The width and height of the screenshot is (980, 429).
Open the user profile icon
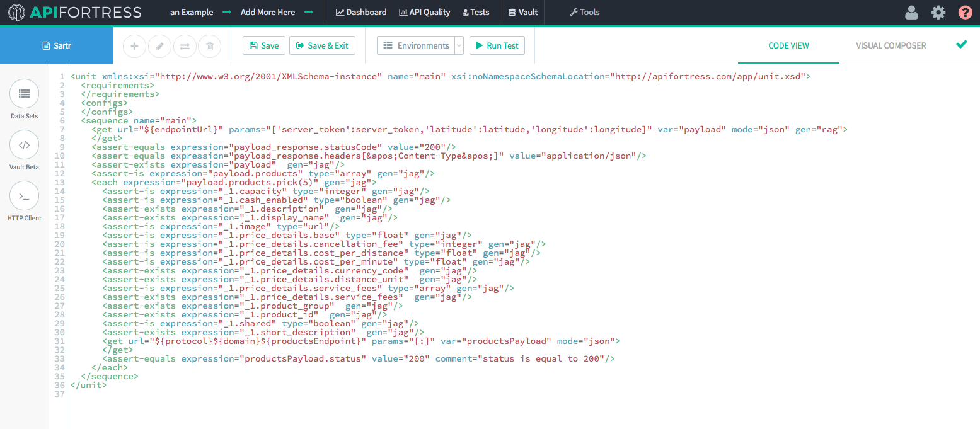coord(911,12)
